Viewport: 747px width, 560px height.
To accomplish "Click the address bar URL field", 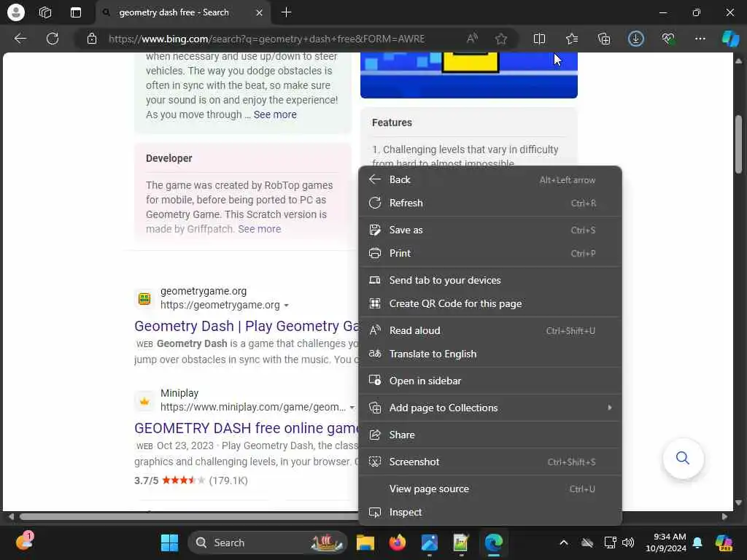I will click(266, 39).
